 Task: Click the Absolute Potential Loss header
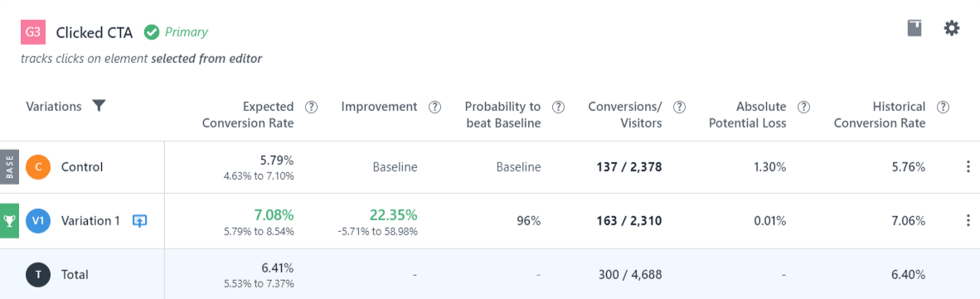tap(749, 115)
